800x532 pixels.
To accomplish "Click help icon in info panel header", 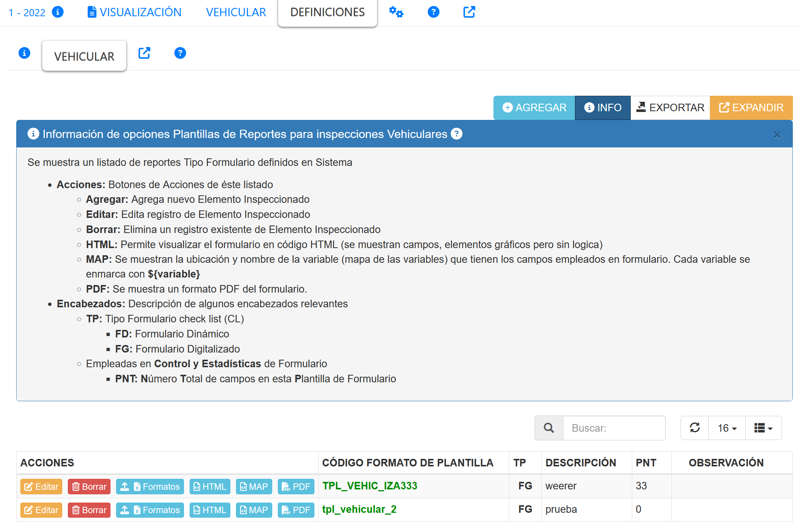I will tap(457, 134).
